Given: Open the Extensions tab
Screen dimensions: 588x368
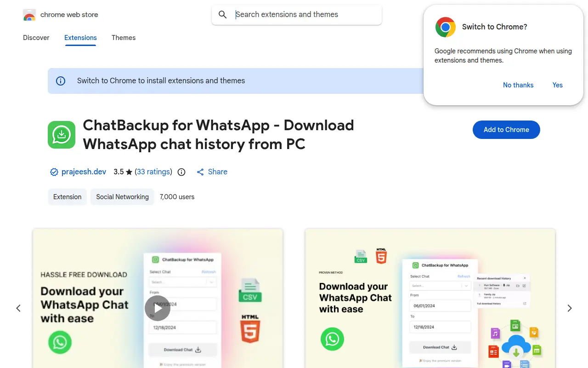Looking at the screenshot, I should click(x=80, y=38).
